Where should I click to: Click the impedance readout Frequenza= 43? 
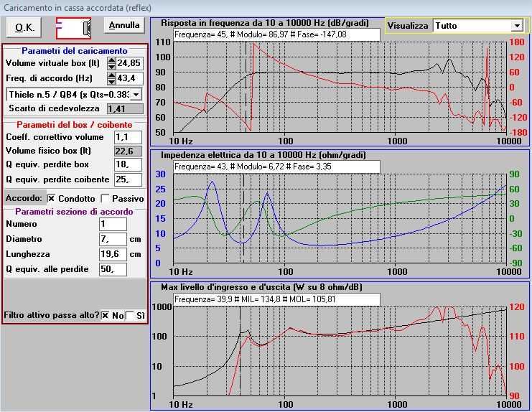[277, 167]
